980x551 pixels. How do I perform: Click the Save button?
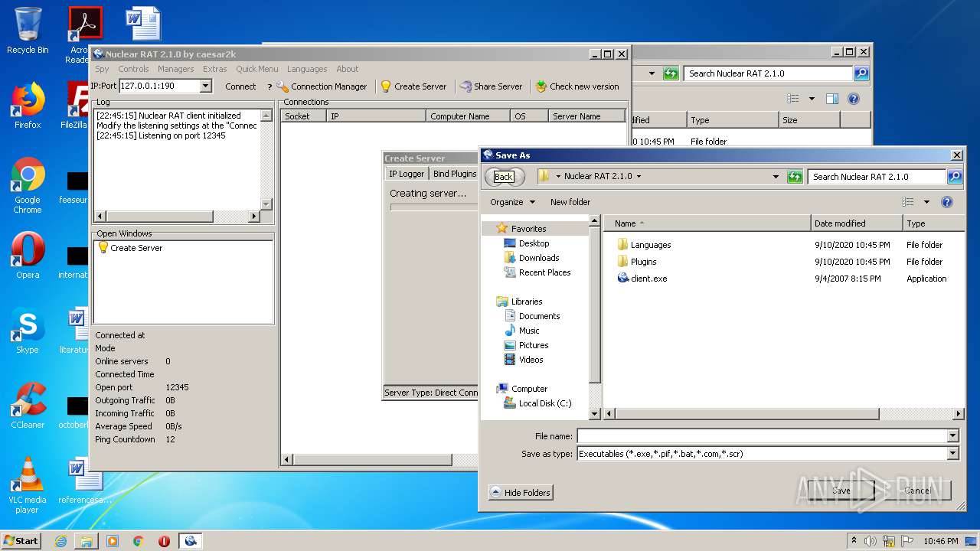[x=841, y=491]
